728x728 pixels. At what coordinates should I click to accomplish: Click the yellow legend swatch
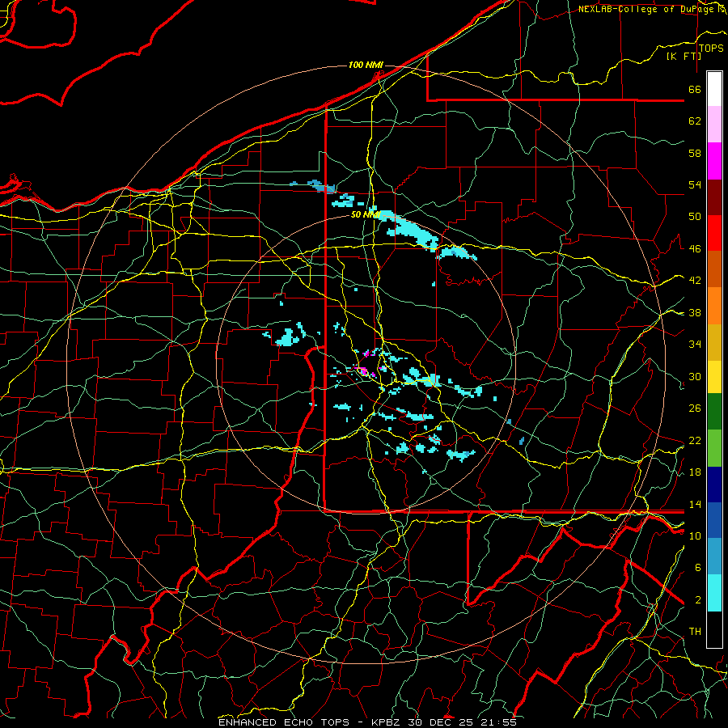[714, 376]
